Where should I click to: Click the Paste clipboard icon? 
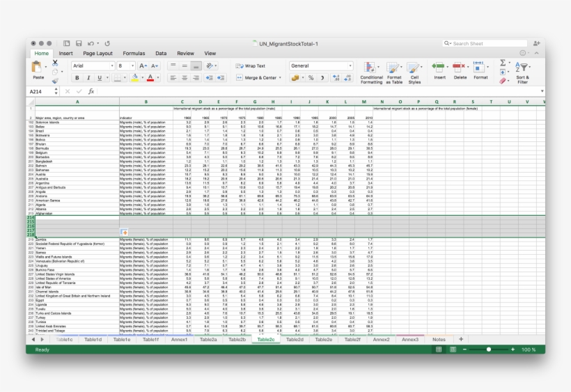38,68
